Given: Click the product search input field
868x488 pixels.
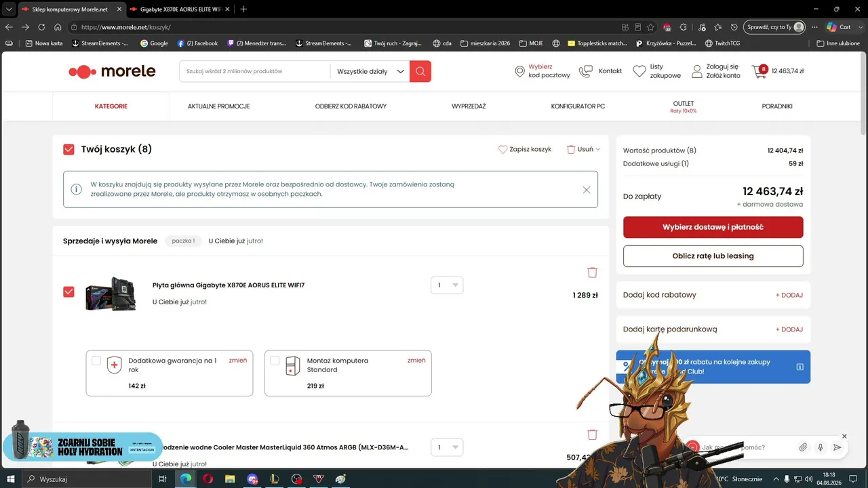Looking at the screenshot, I should (255, 71).
